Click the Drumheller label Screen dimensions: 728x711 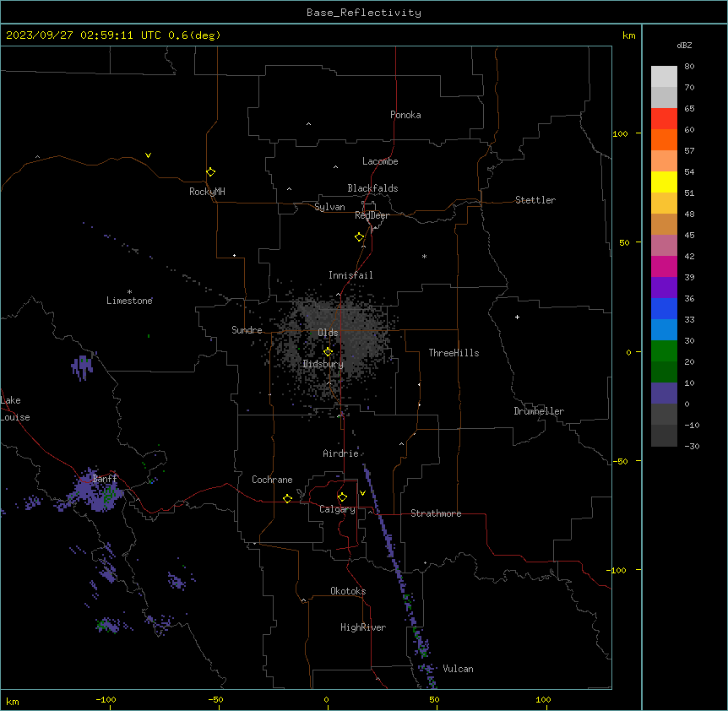539,411
